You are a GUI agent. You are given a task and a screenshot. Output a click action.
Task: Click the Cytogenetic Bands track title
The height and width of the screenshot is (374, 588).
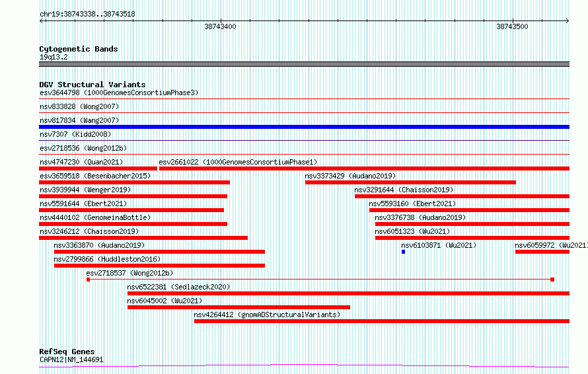[79, 49]
